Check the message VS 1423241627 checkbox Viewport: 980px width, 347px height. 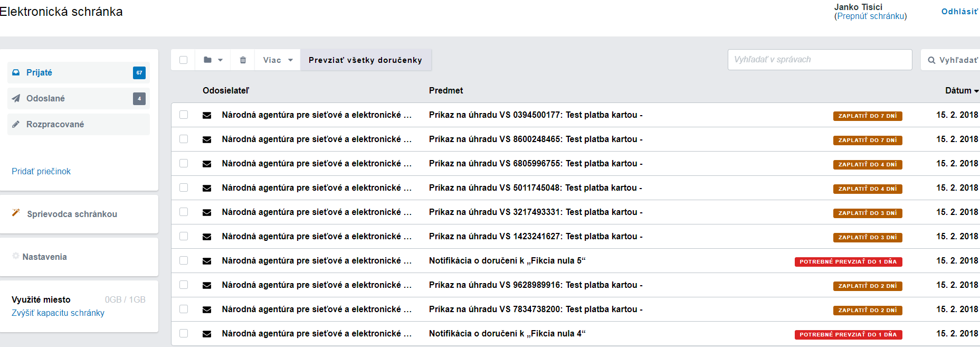[x=184, y=236]
